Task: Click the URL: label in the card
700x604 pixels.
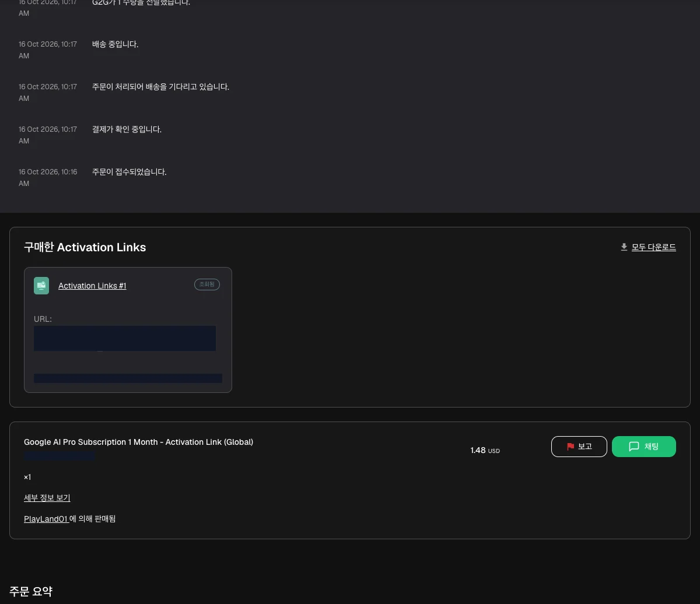Action: click(43, 319)
